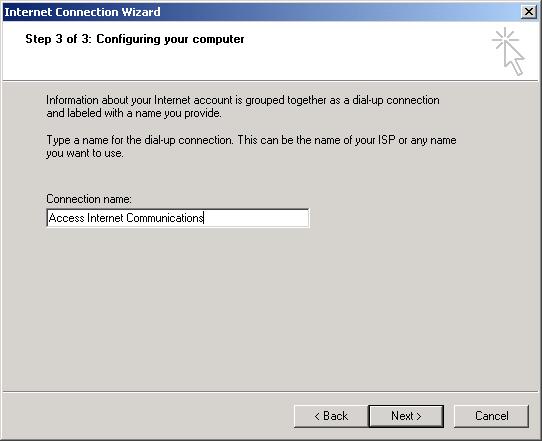Click the wizard cursor sparkle icon
542x441 pixels.
click(x=508, y=51)
